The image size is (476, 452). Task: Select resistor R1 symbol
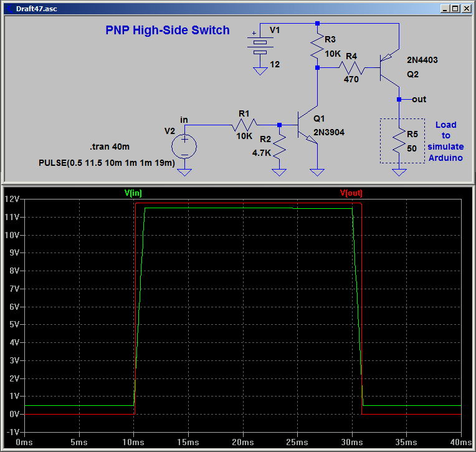click(244, 125)
